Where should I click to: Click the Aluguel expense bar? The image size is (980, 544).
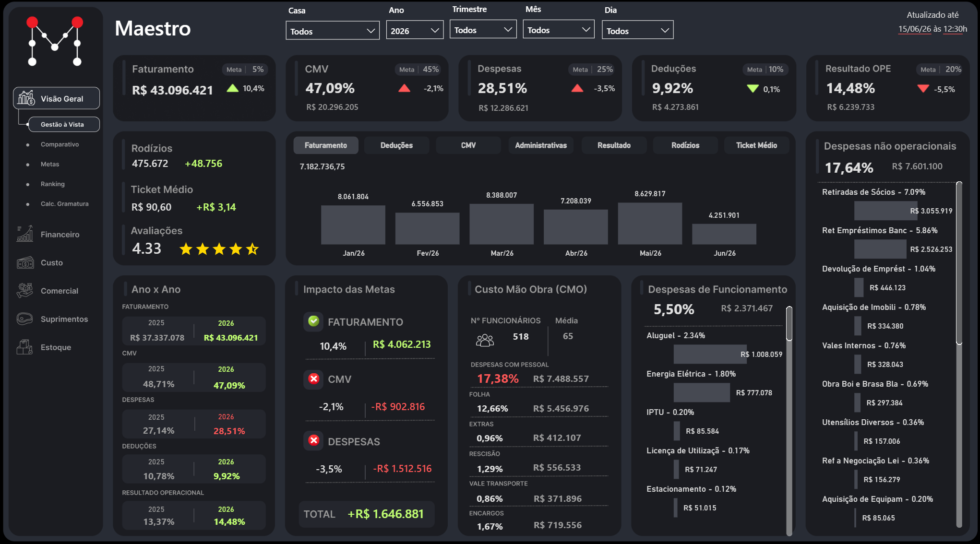coord(710,355)
